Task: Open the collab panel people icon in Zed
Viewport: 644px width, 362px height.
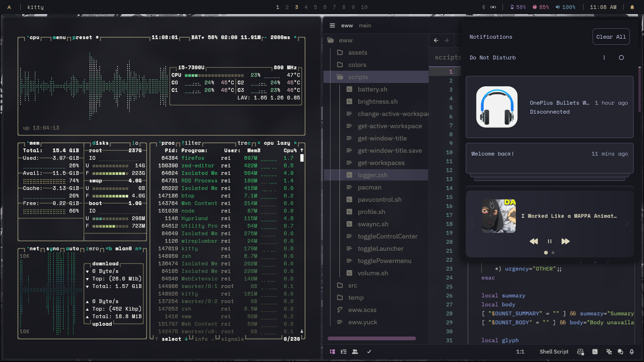Action: coord(355,352)
